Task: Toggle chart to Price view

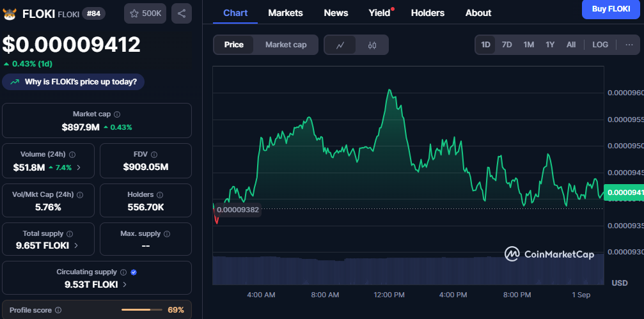Action: pyautogui.click(x=233, y=45)
